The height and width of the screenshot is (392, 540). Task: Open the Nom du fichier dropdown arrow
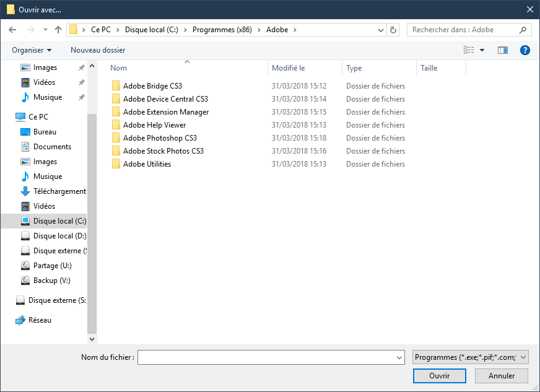coord(399,357)
